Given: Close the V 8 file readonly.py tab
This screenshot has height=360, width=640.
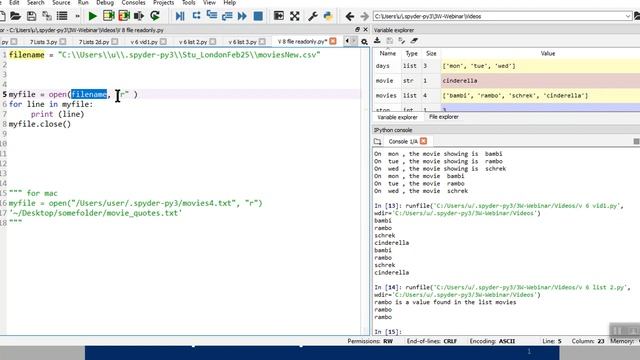Looking at the screenshot, I should coord(333,41).
